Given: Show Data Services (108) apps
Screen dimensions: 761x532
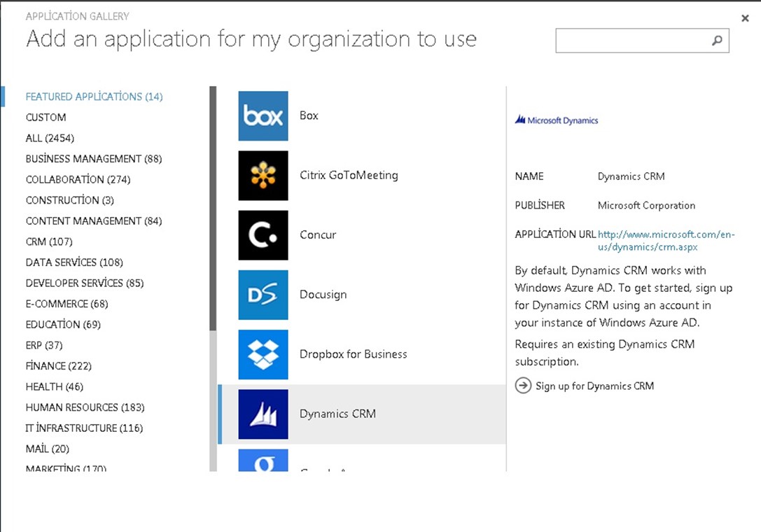Looking at the screenshot, I should tap(74, 262).
